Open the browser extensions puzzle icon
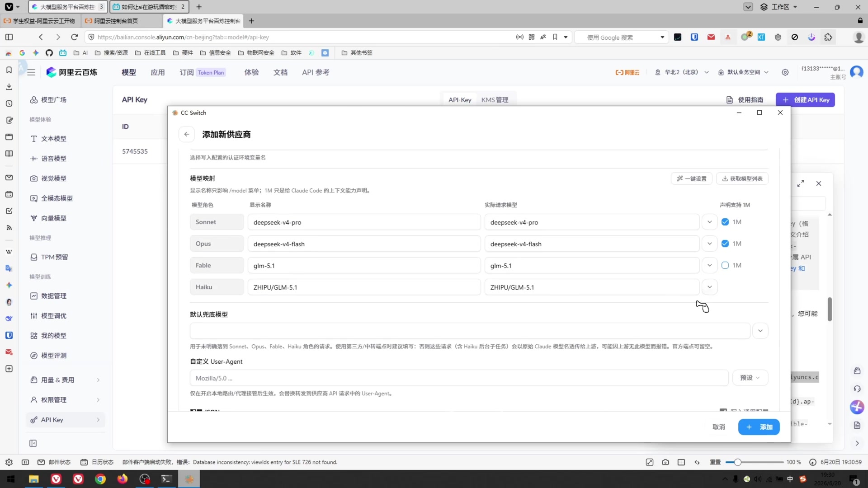 click(x=828, y=37)
